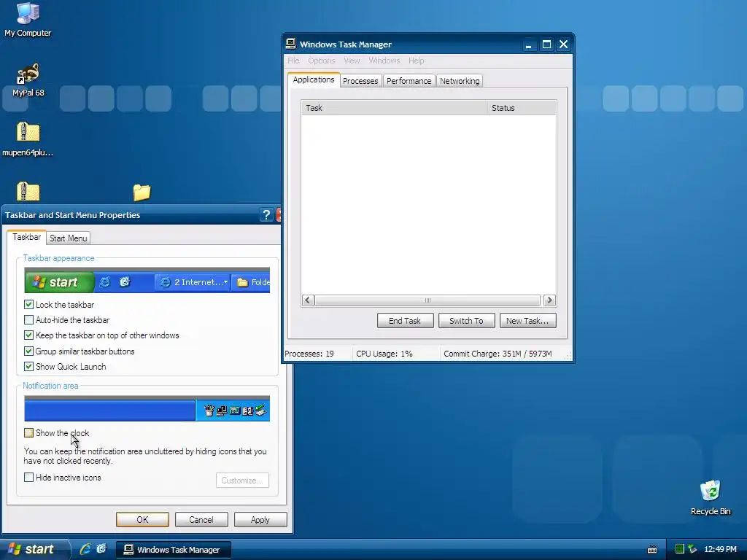747x560 pixels.
Task: Select the yellow folder on the desktop
Action: (142, 192)
